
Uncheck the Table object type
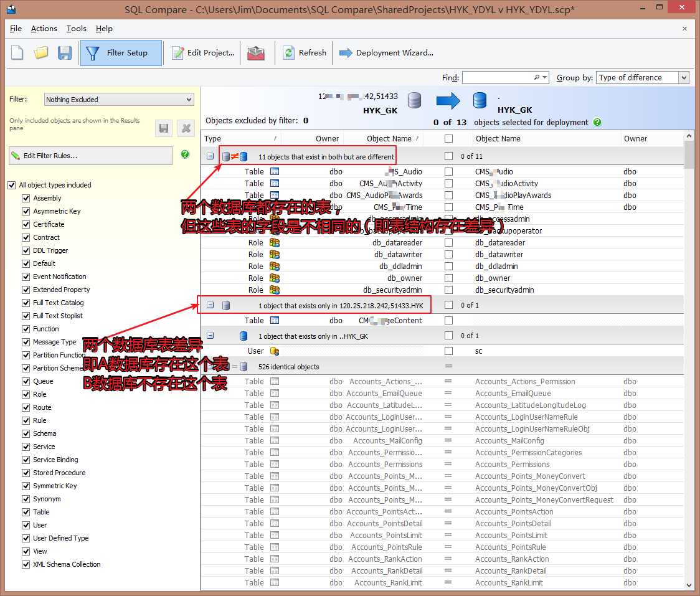[26, 512]
